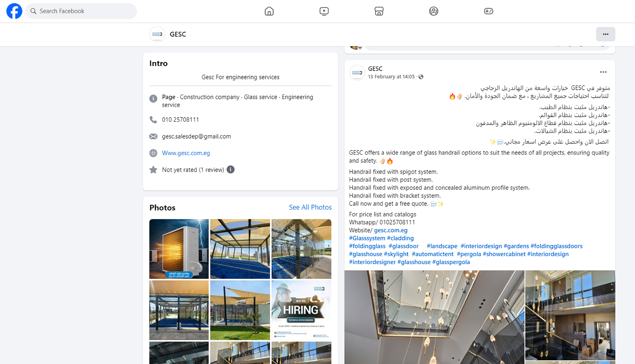Open the Marketplace icon
The height and width of the screenshot is (364, 635).
(x=379, y=11)
